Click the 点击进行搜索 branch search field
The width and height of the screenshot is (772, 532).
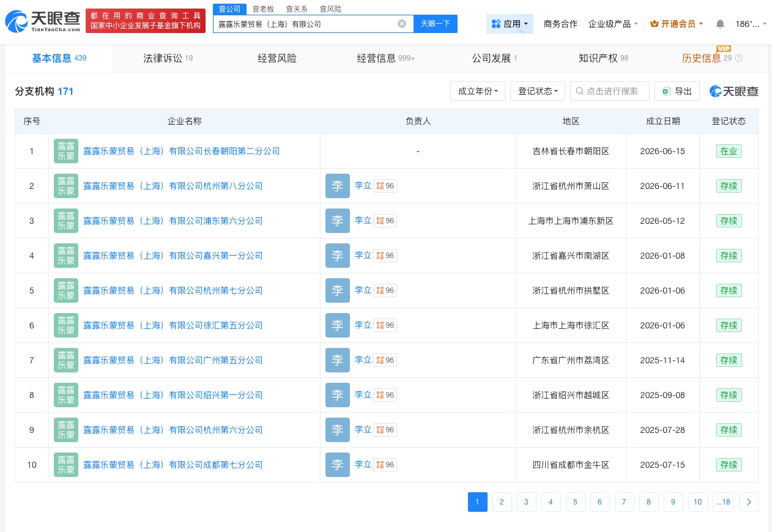(x=610, y=91)
